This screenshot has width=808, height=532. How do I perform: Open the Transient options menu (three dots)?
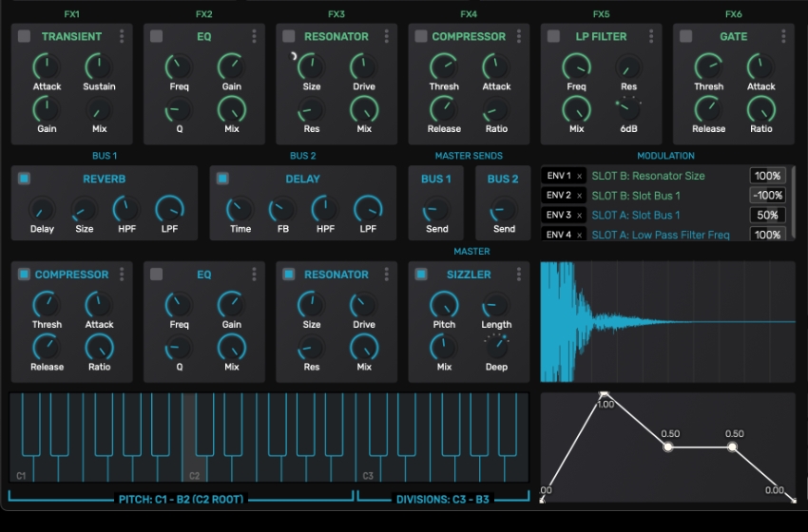(122, 36)
